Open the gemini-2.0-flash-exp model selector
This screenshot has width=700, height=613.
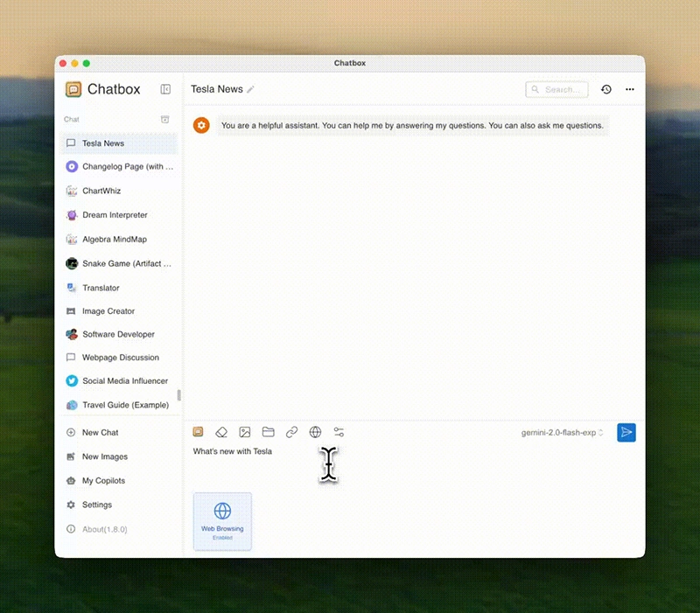coord(562,432)
